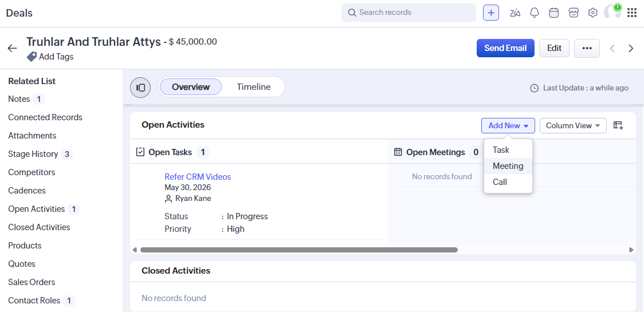Screen dimensions: 644x312
Task: Open Stage History in Related List
Action: click(33, 154)
